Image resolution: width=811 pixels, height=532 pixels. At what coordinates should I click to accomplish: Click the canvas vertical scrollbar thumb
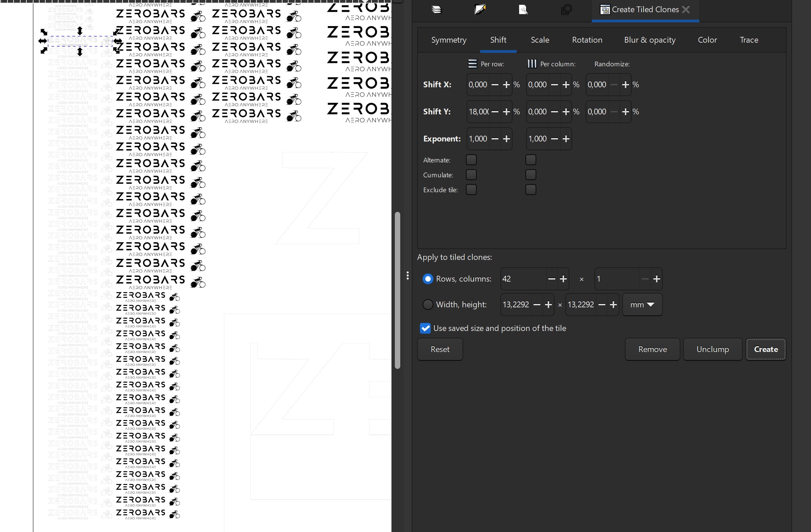pos(397,290)
